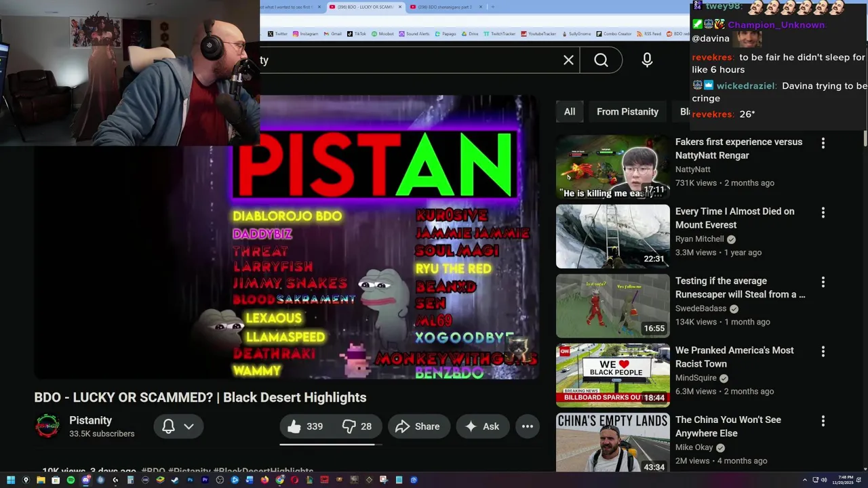This screenshot has height=488, width=868.
Task: Click the video title BDO - LUCKY OR SCAMMED?
Action: (x=200, y=397)
